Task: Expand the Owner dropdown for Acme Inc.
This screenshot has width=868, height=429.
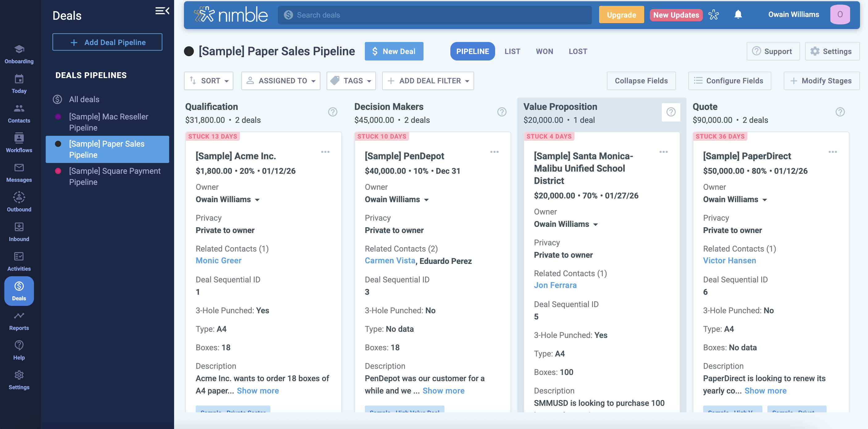Action: point(257,199)
